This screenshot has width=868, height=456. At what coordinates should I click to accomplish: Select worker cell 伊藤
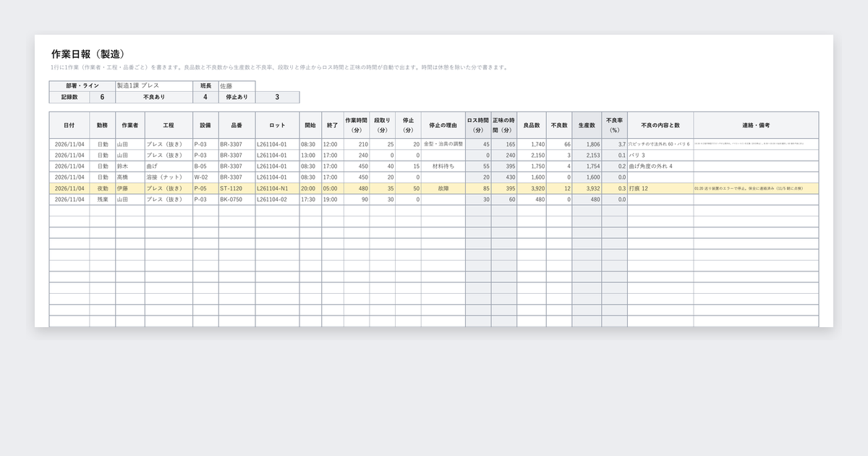[130, 188]
